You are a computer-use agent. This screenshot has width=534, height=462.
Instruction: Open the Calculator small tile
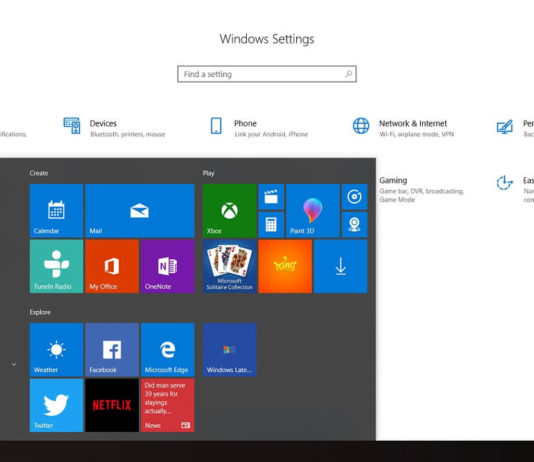pos(271,224)
